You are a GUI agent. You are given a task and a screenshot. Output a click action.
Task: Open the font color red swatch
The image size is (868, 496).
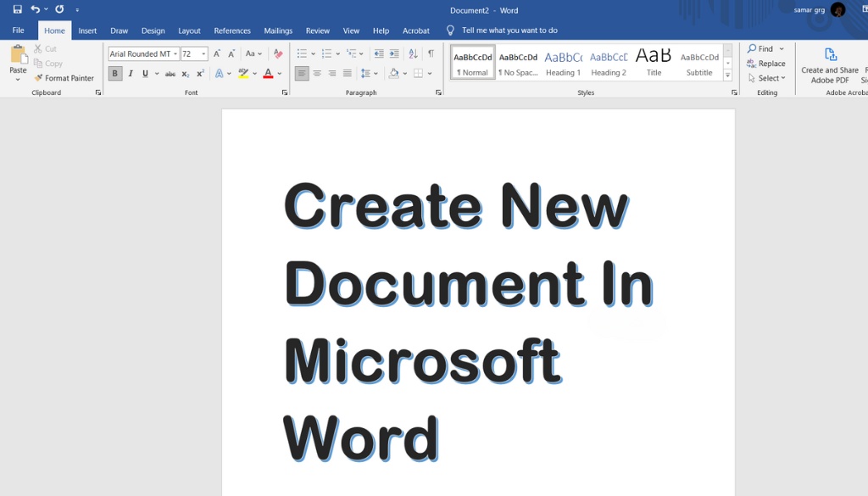270,73
